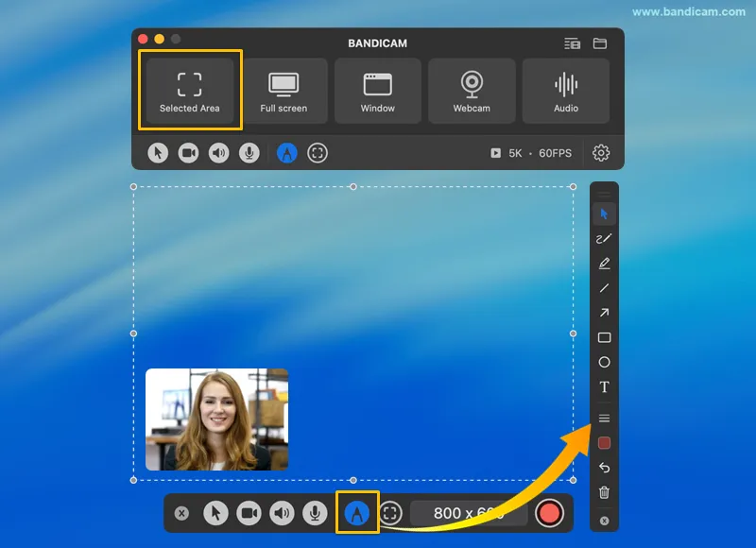Screen dimensions: 756x548
Task: Select the highlighter tool
Action: (x=604, y=264)
